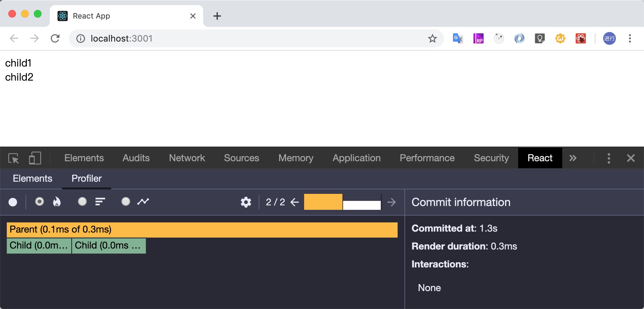The image size is (644, 309).
Task: Open the orange gear extension icon
Action: coord(560,38)
